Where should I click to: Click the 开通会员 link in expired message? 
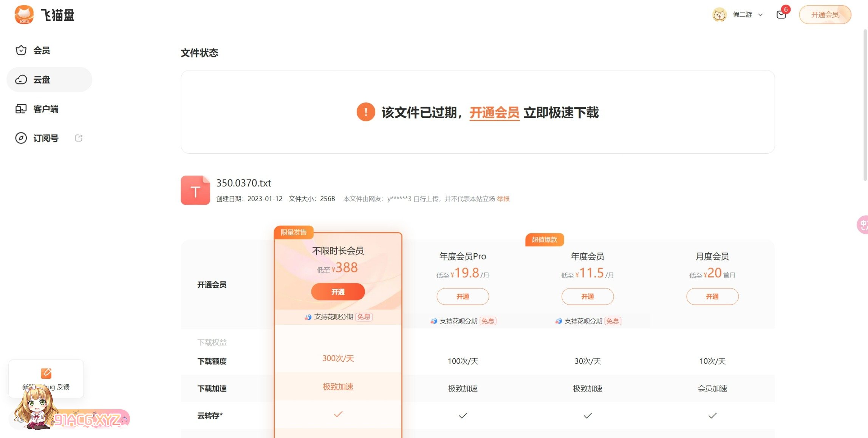pyautogui.click(x=494, y=113)
